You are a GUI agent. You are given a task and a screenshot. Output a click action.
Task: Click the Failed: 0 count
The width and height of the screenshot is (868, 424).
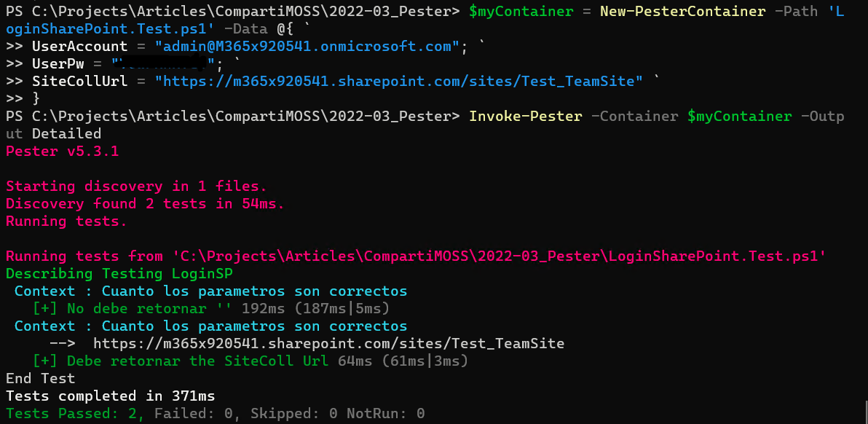(x=194, y=414)
